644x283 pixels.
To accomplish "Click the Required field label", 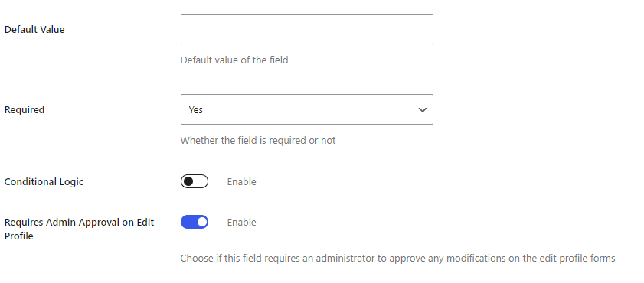I will pyautogui.click(x=25, y=110).
